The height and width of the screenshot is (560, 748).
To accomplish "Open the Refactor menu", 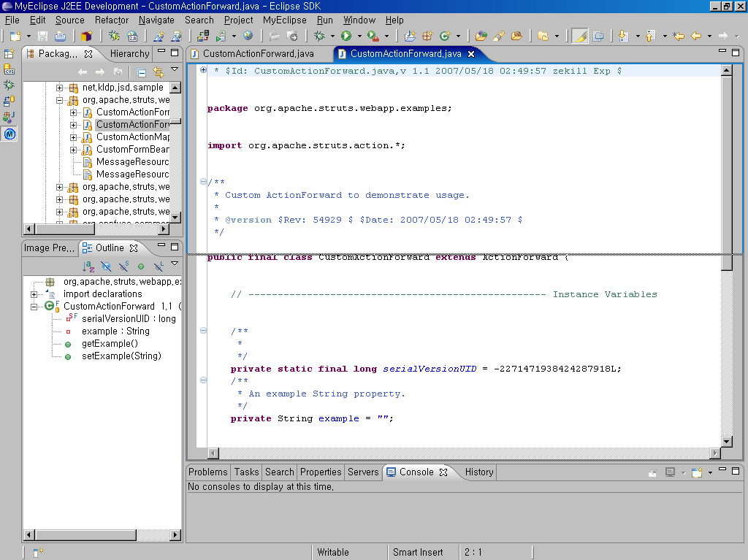I will pos(112,20).
